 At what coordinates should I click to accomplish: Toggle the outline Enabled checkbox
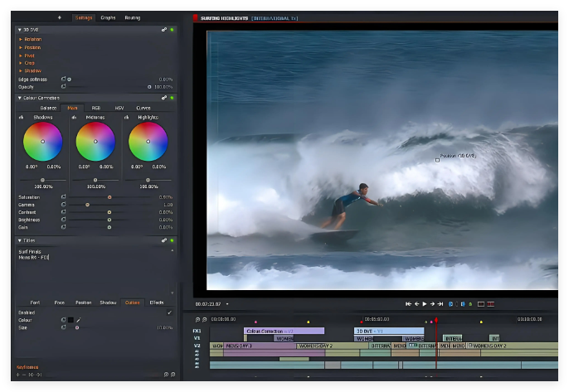[x=169, y=312]
